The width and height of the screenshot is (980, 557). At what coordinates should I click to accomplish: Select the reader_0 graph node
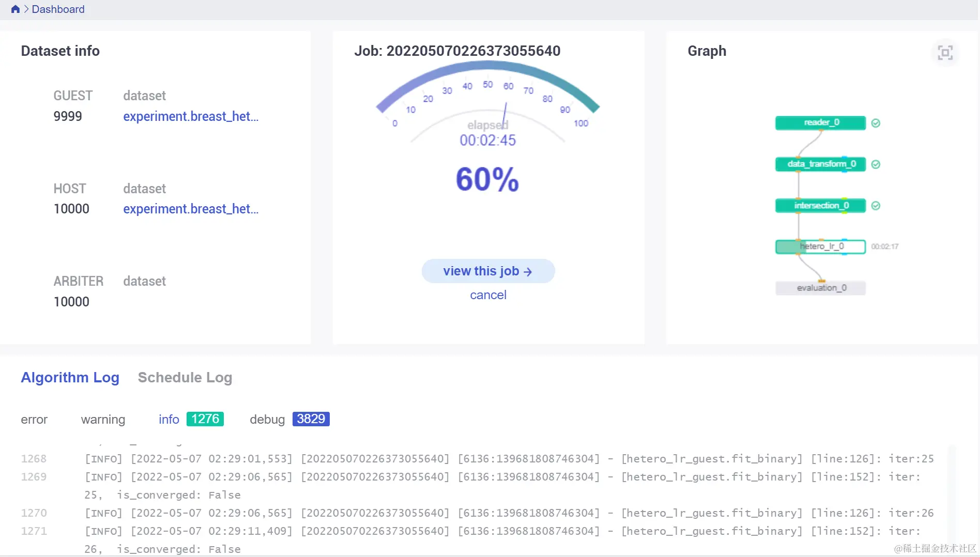[820, 122]
